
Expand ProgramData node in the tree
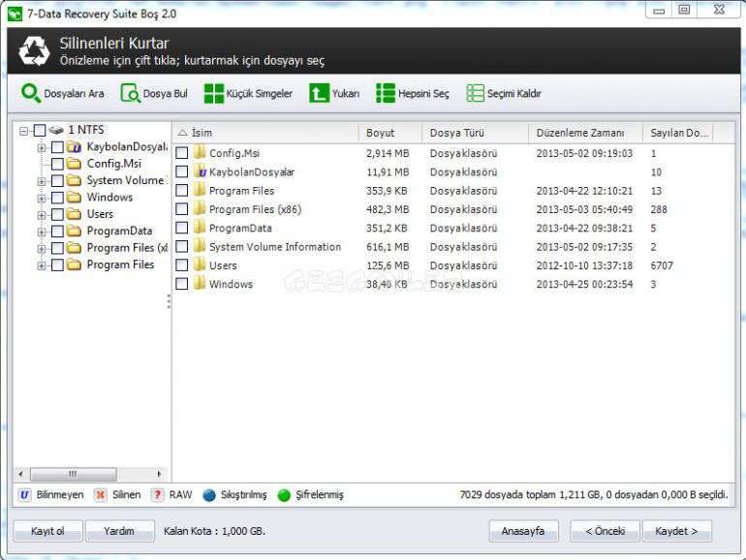point(42,233)
